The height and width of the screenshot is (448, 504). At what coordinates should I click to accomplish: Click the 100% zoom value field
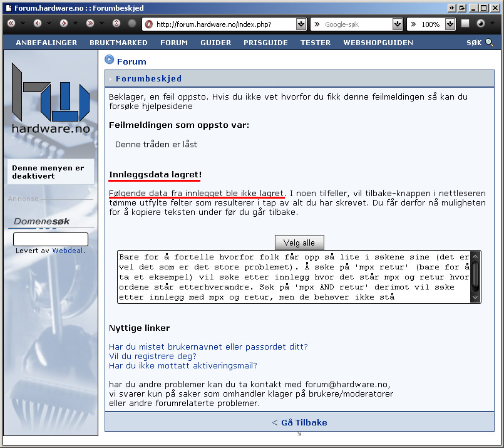(430, 24)
